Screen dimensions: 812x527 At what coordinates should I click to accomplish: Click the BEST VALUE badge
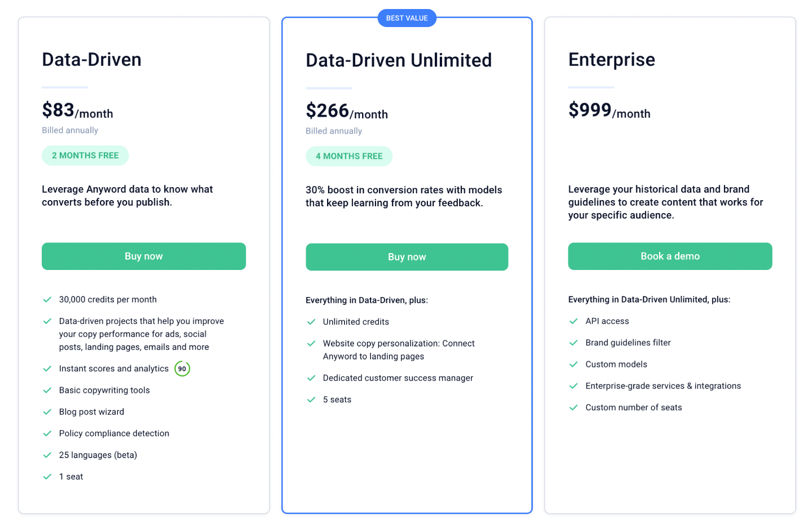[407, 18]
